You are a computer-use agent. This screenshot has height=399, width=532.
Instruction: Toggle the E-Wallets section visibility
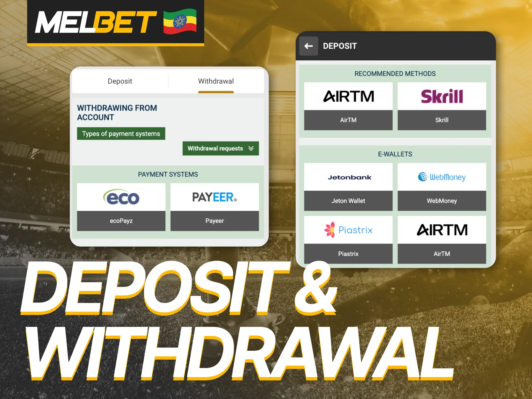394,154
